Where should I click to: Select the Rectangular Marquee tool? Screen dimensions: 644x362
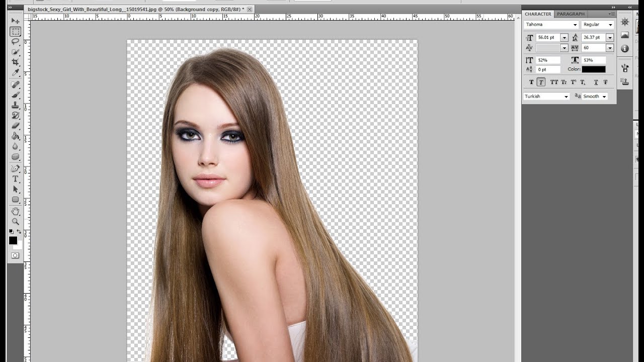(15, 32)
